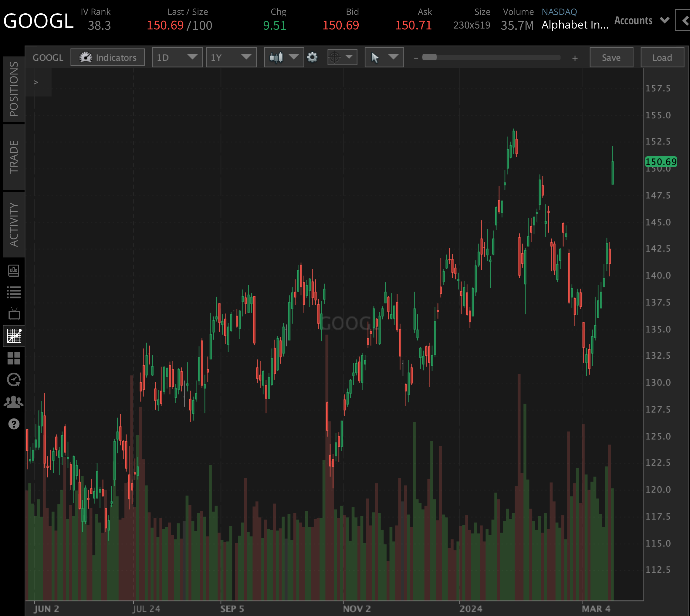This screenshot has height=616, width=690.
Task: Open the grid apps icon
Action: (14, 358)
